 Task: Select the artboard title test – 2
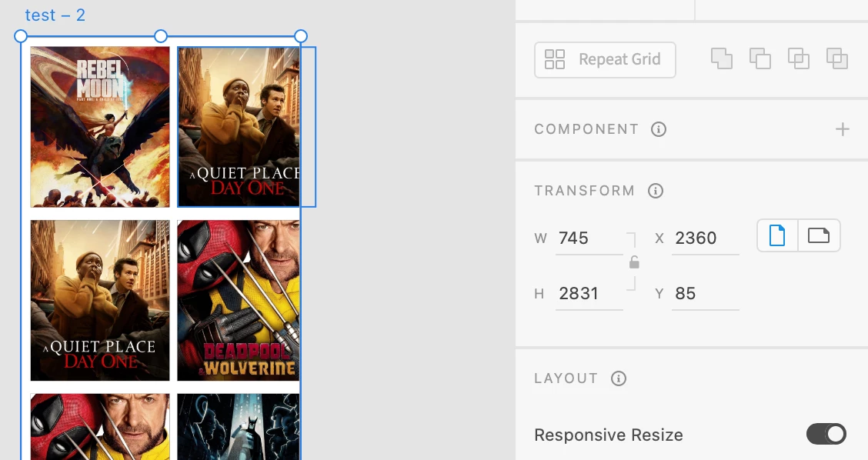pyautogui.click(x=55, y=15)
